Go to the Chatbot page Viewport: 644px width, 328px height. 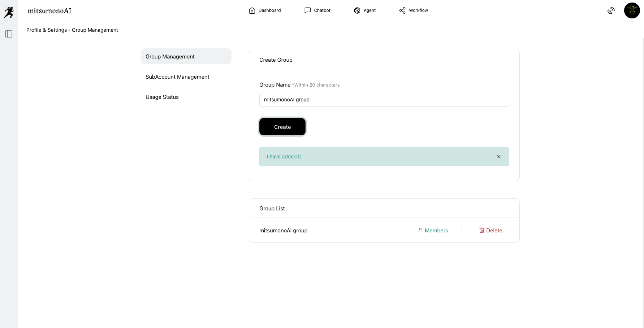click(322, 10)
